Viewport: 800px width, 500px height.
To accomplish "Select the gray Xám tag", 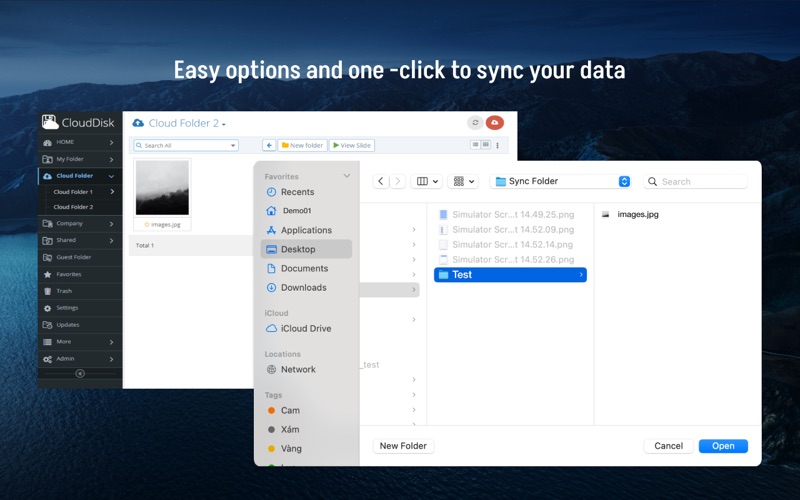I will click(x=306, y=430).
